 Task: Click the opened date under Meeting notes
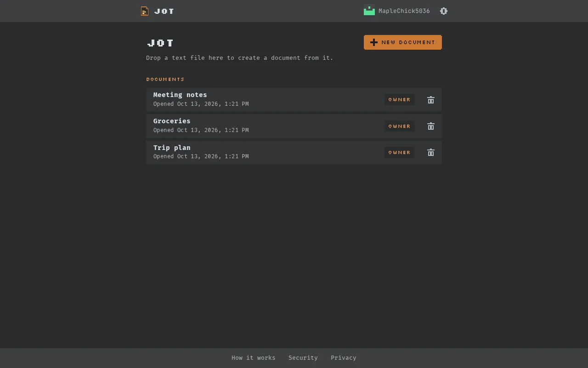[x=201, y=104]
